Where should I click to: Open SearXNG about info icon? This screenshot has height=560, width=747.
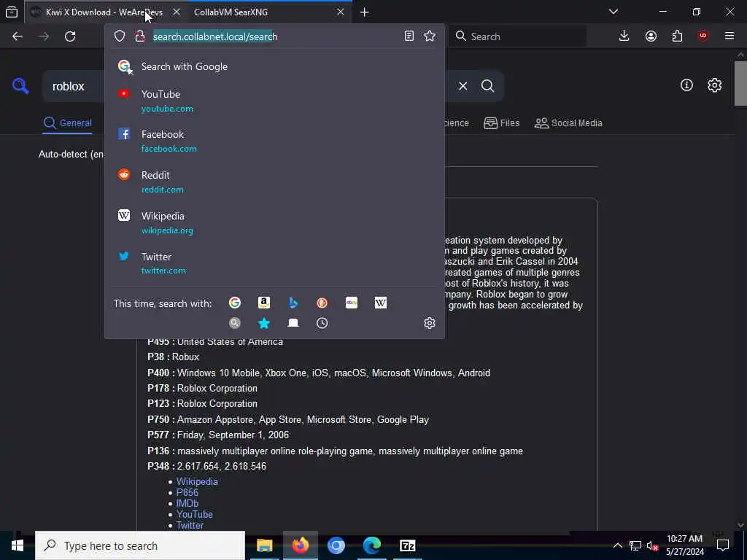(686, 85)
